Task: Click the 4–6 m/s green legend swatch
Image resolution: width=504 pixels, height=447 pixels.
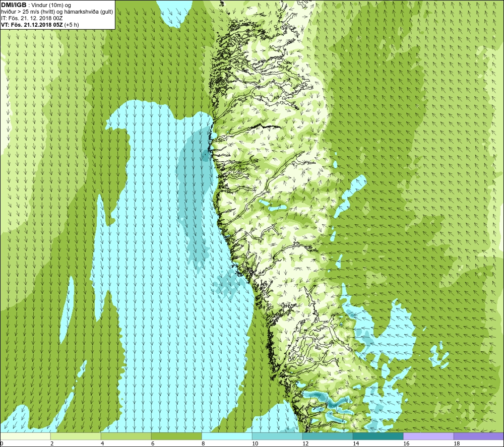Action: click(x=126, y=436)
